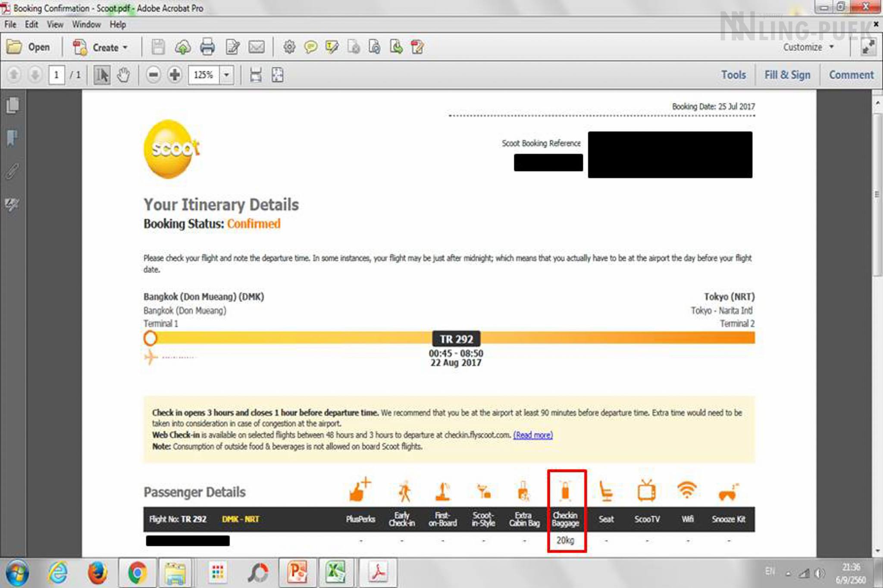
Task: Click the 20kg checkin baggage value
Action: point(565,540)
